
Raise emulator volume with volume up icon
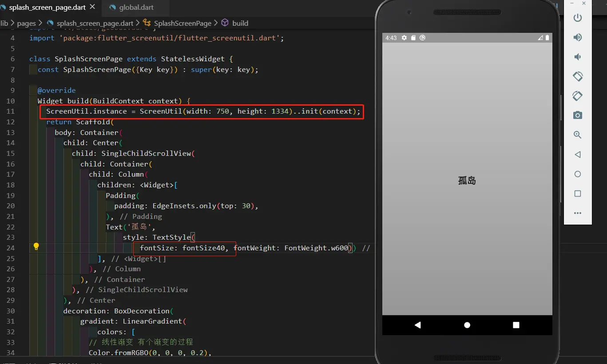[577, 37]
